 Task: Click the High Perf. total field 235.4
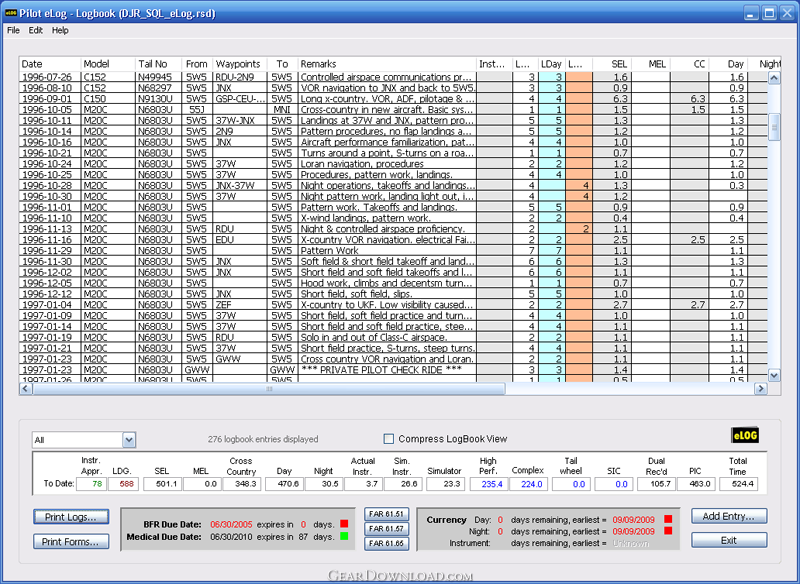coord(488,484)
